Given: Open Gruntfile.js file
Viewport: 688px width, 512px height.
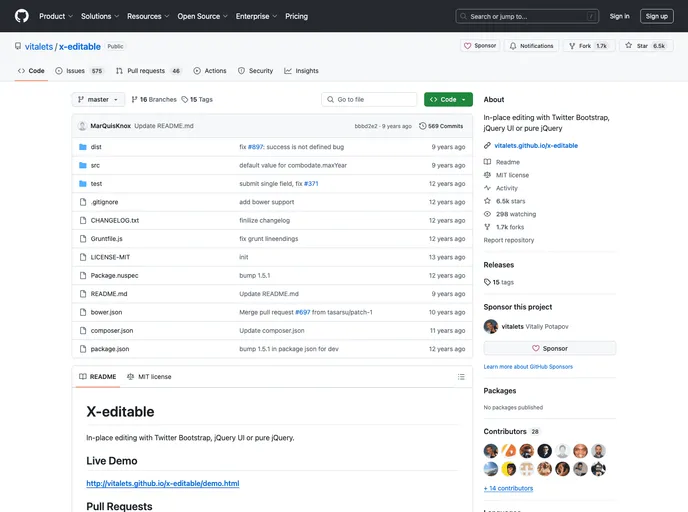Looking at the screenshot, I should pyautogui.click(x=107, y=239).
